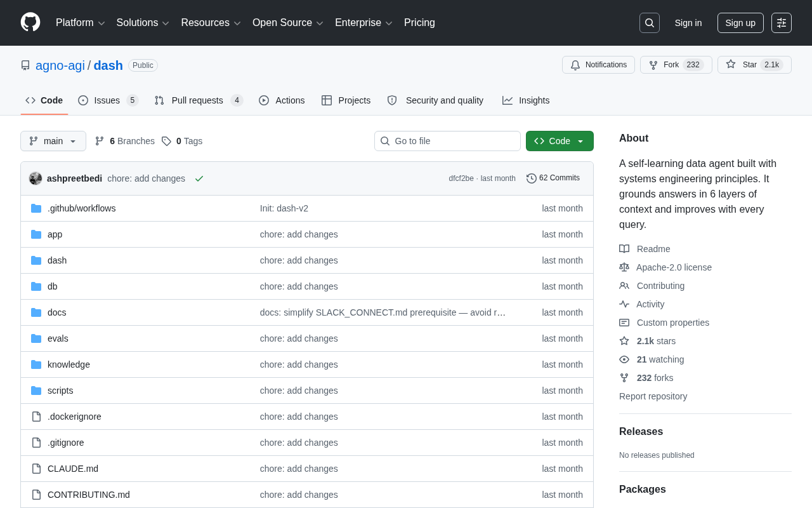Viewport: 812px width, 508px height.
Task: Click the fork icon beside 232 forks
Action: [624, 378]
